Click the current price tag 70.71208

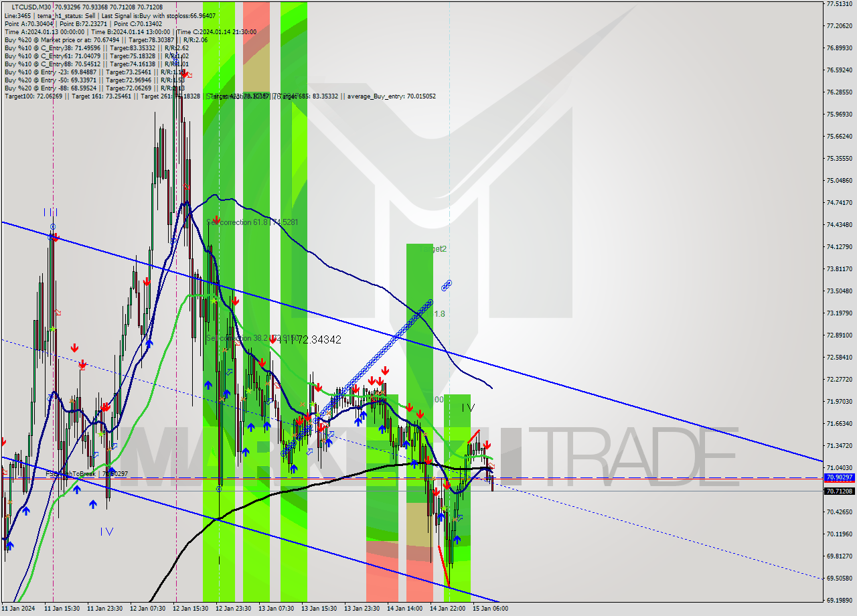[x=840, y=491]
